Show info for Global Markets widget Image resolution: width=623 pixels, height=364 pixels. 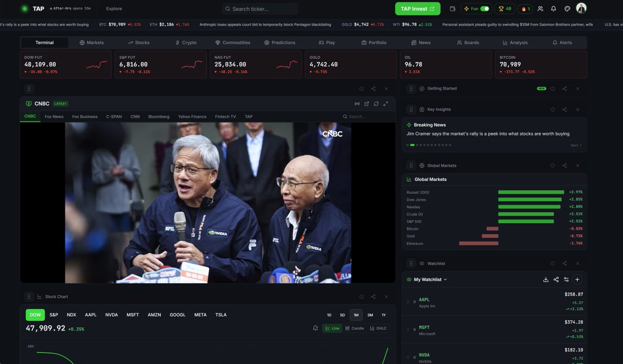pos(552,166)
